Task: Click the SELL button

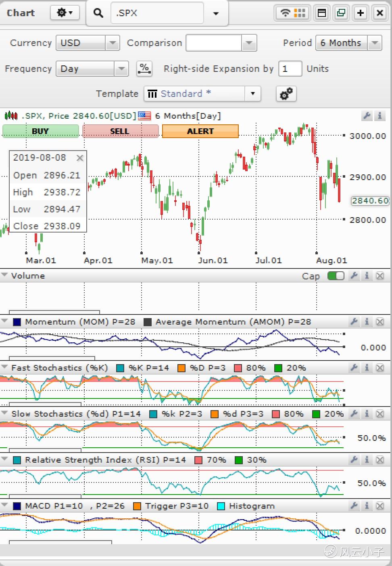Action: [120, 131]
